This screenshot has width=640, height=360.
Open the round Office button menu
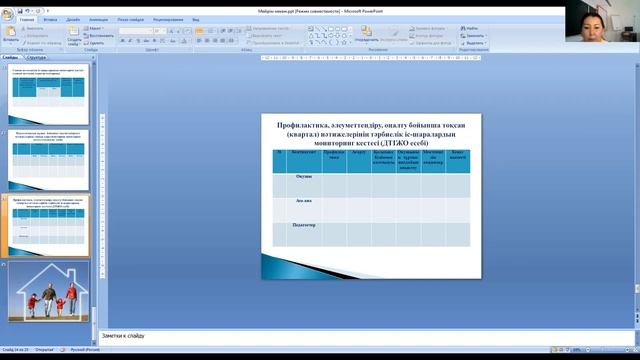(7, 14)
